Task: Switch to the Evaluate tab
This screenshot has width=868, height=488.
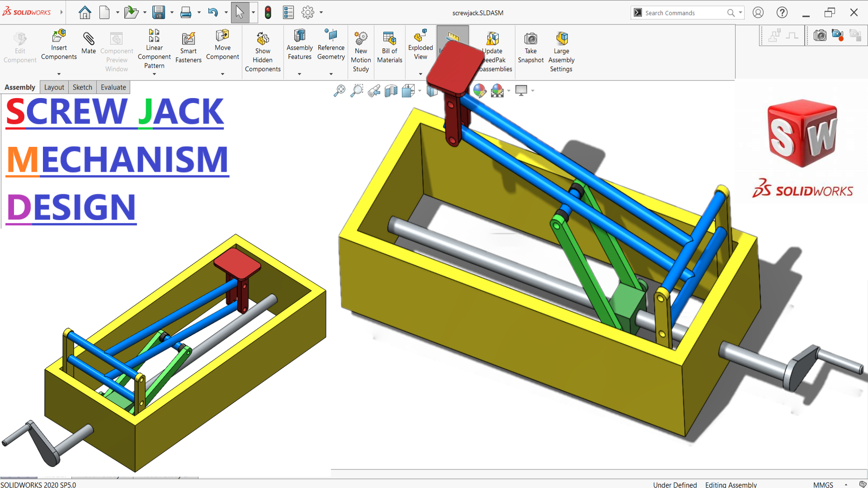Action: [113, 87]
